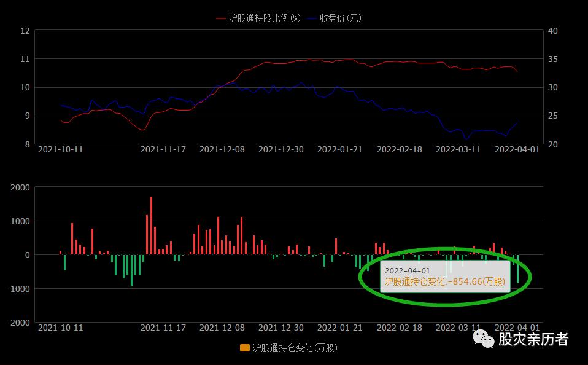The height and width of the screenshot is (365, 588).
Task: Click the blue line marker in top legend
Action: (312, 18)
